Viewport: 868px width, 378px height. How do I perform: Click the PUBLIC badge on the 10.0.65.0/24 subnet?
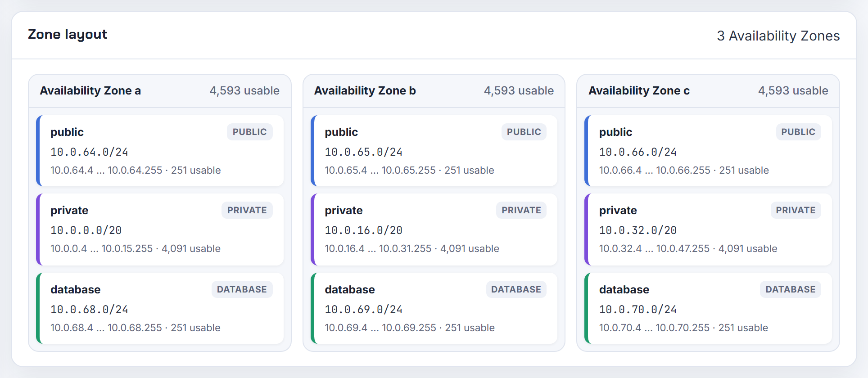tap(524, 132)
